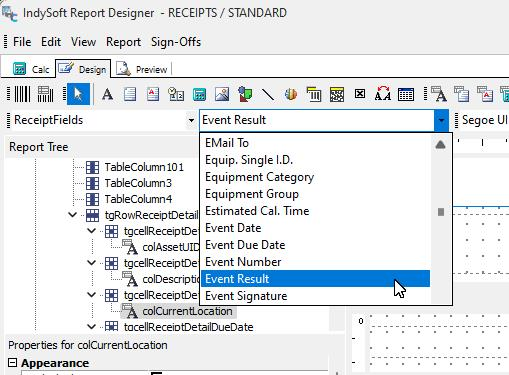Open the File menu
Viewport: 509px width, 375px height.
[x=22, y=42]
